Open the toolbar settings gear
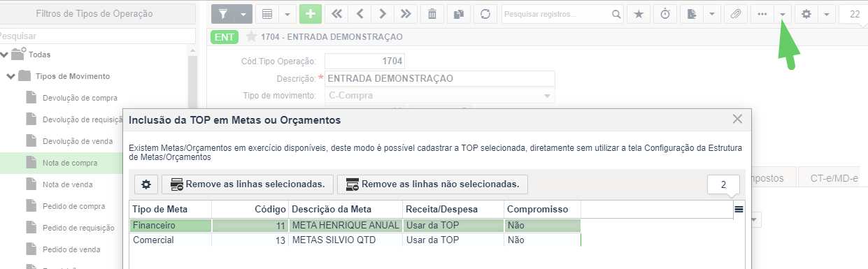Screen dimensions: 868x269 tap(806, 13)
